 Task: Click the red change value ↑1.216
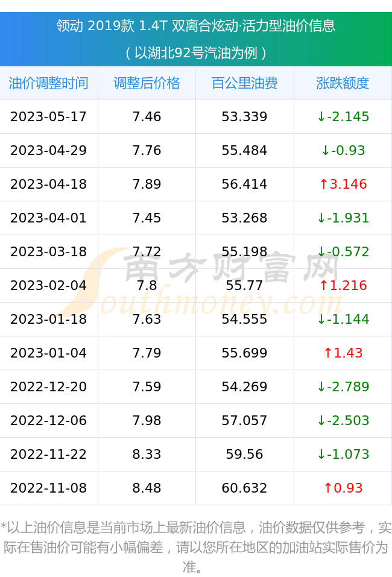(343, 286)
